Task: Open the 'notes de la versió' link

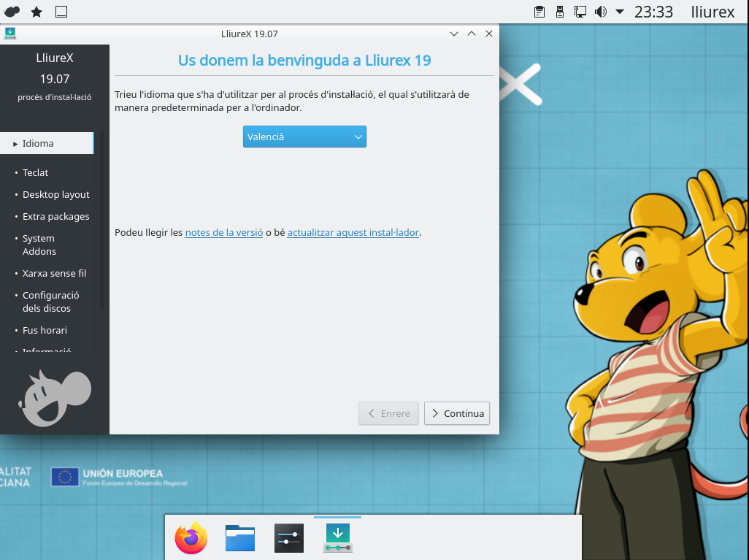Action: point(224,233)
